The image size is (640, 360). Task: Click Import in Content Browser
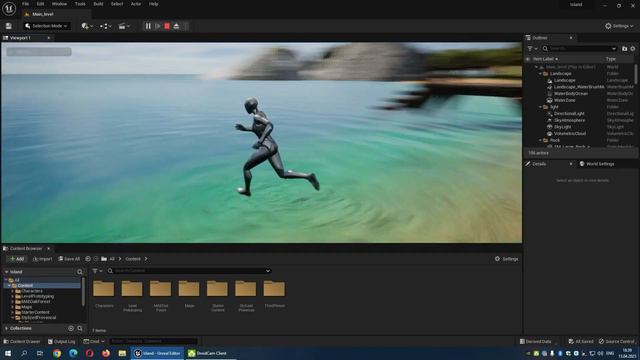click(x=42, y=259)
